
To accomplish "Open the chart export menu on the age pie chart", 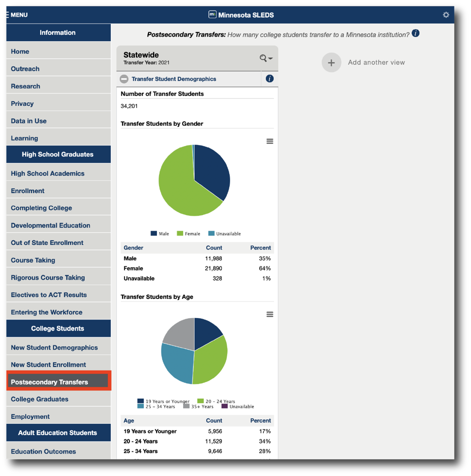I will pyautogui.click(x=270, y=314).
